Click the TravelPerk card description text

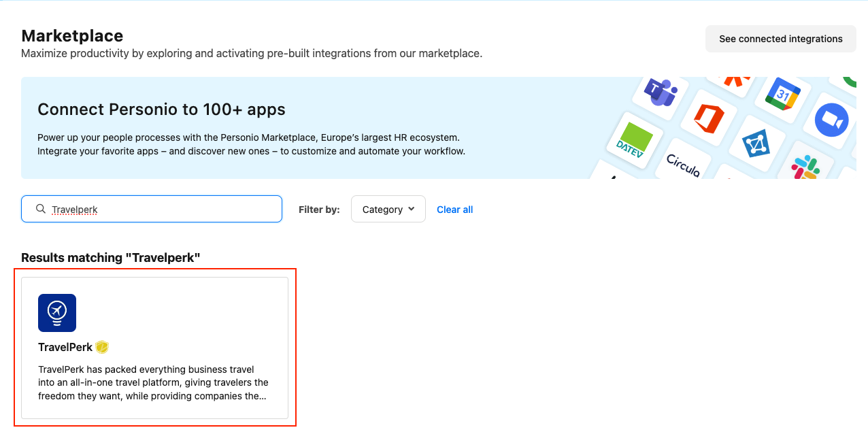tap(154, 383)
